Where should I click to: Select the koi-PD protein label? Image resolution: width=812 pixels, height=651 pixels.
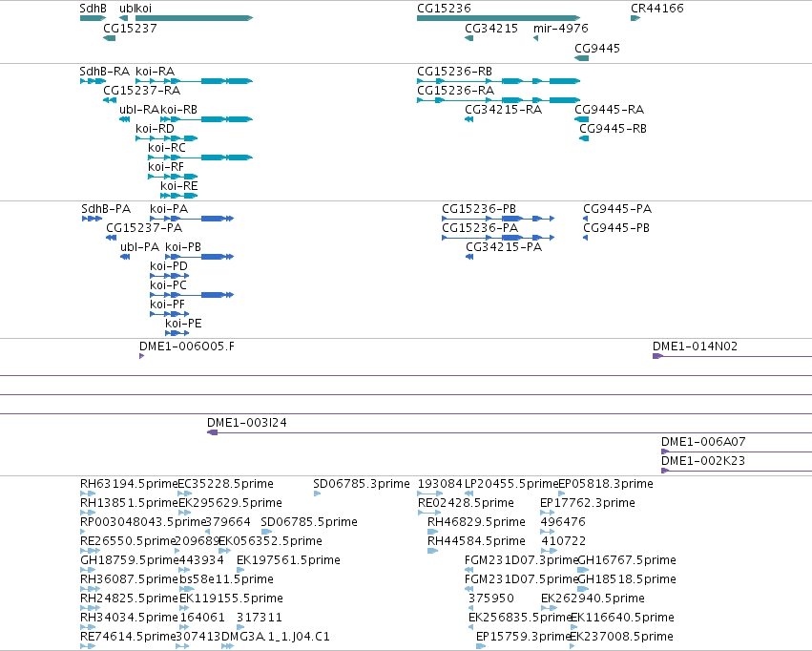169,266
